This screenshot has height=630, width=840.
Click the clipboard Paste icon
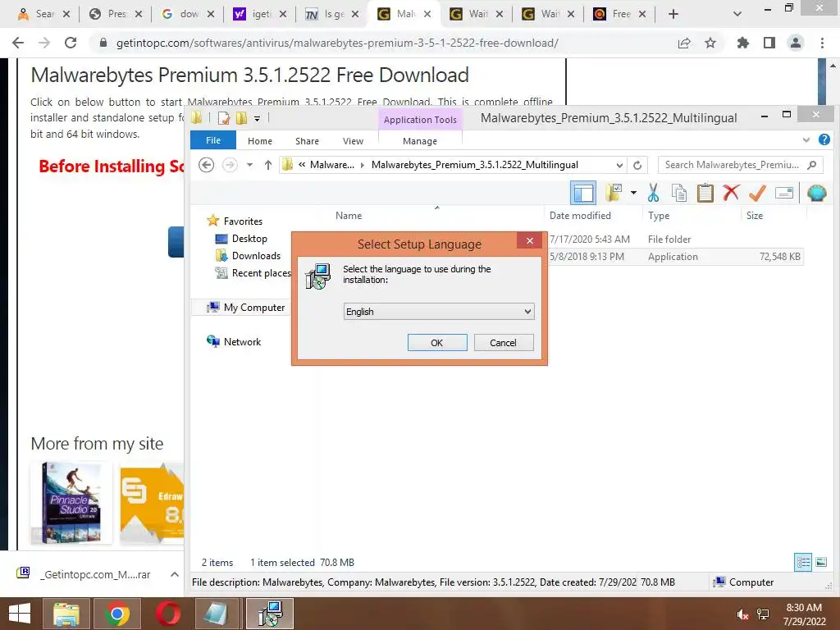[705, 193]
